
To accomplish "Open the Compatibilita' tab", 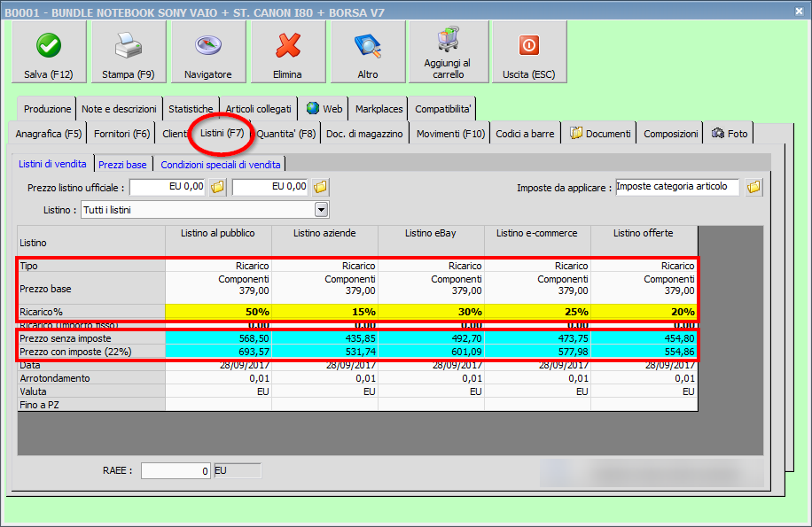I will pyautogui.click(x=442, y=109).
